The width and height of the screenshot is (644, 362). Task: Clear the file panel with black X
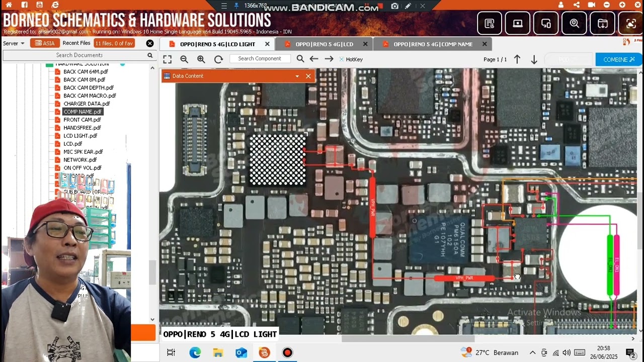pyautogui.click(x=150, y=43)
